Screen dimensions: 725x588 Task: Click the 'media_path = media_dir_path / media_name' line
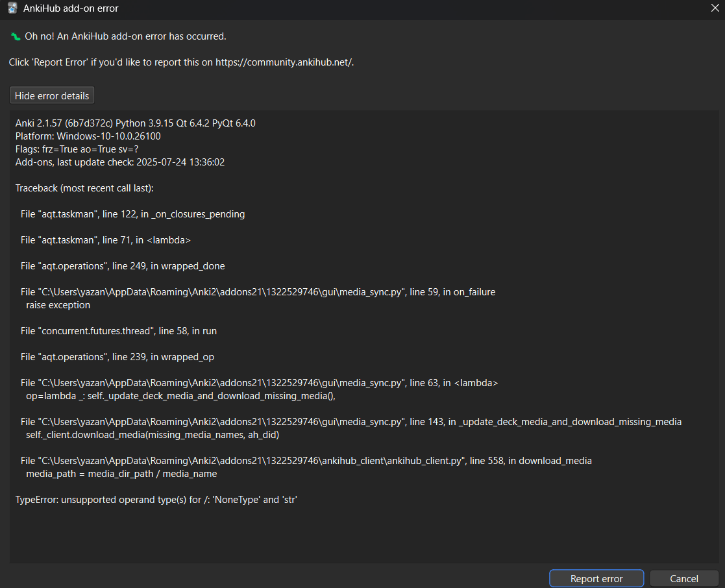[x=121, y=474]
